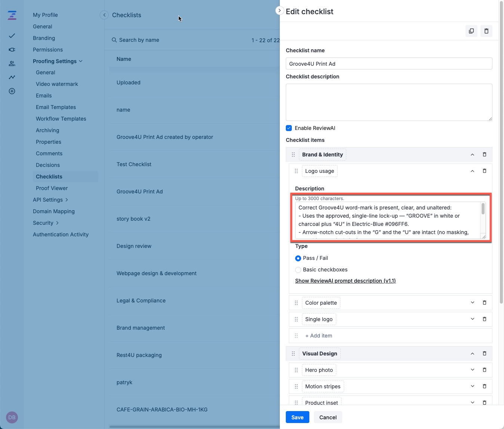Disable the Enable ReviewAI checkbox
Image resolution: width=504 pixels, height=429 pixels.
tap(289, 128)
